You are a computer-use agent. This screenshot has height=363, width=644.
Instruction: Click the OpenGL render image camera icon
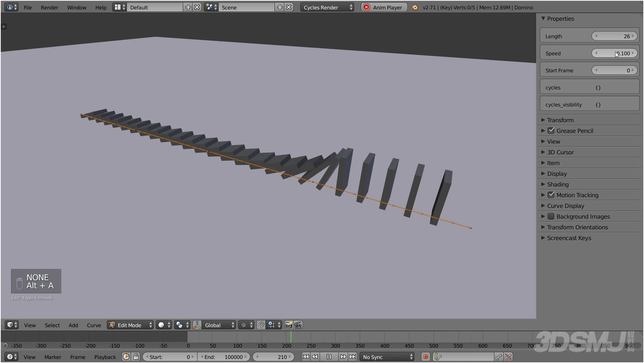(x=288, y=325)
